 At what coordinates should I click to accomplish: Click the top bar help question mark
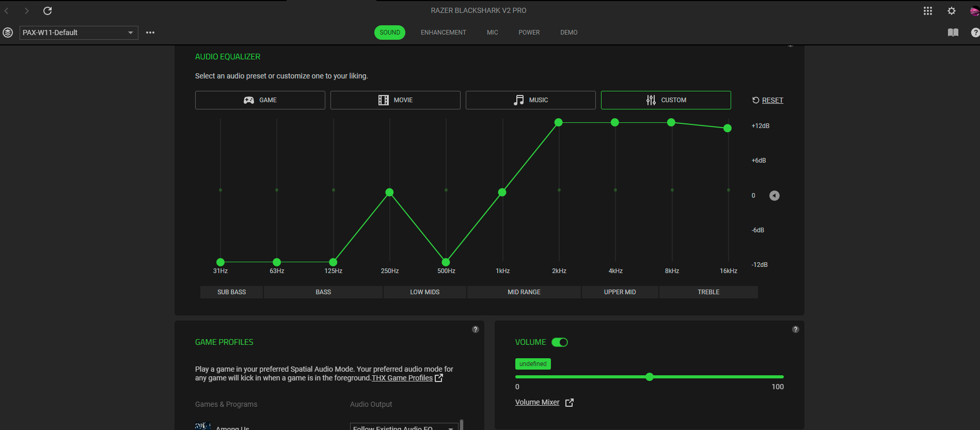pyautogui.click(x=975, y=33)
